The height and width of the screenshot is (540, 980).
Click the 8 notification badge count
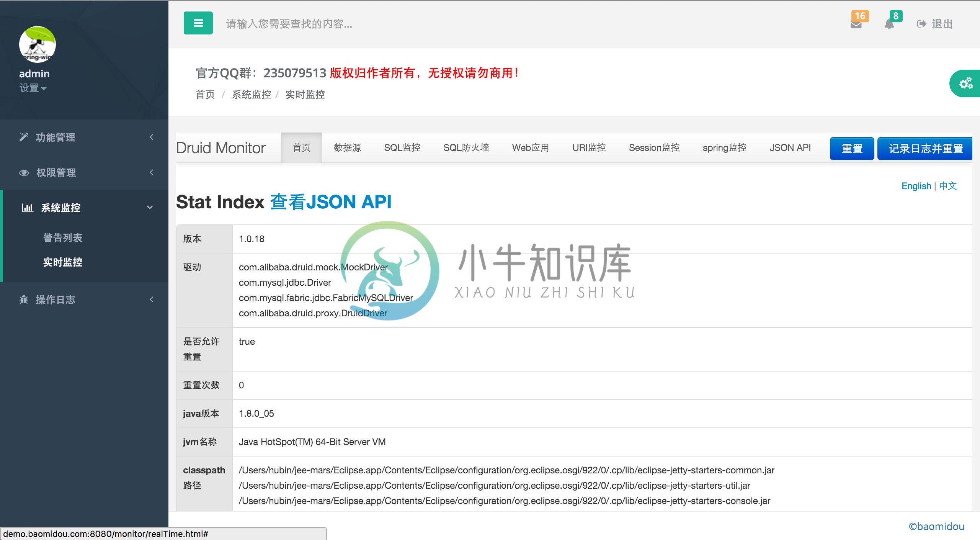896,16
